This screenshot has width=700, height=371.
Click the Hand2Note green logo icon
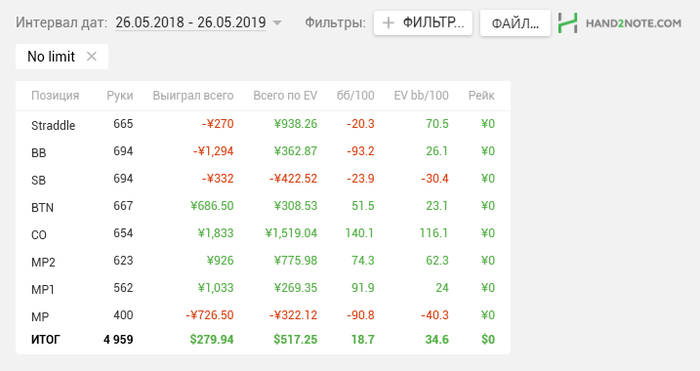[567, 23]
